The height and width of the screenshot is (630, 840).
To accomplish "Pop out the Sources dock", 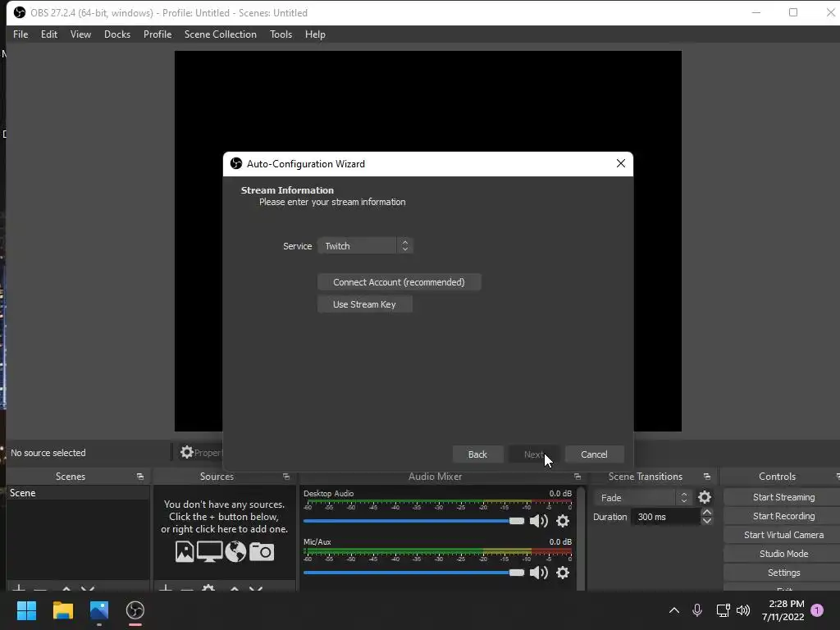I will click(x=286, y=477).
